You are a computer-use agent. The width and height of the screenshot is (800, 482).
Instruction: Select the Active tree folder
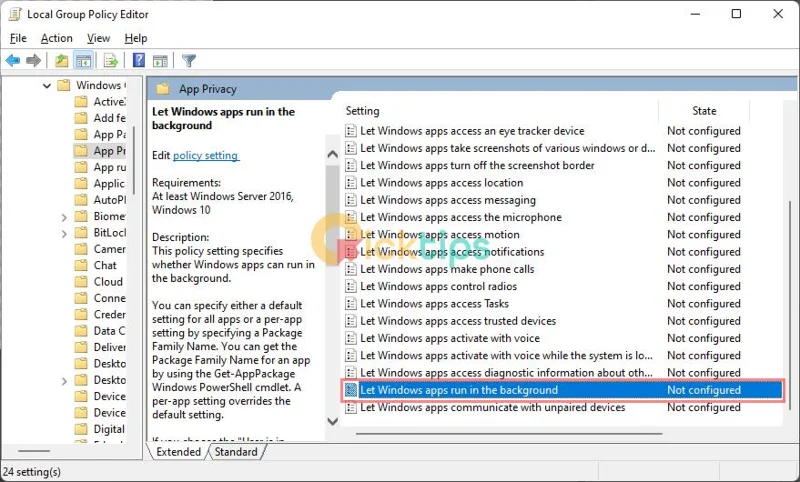pos(100,102)
